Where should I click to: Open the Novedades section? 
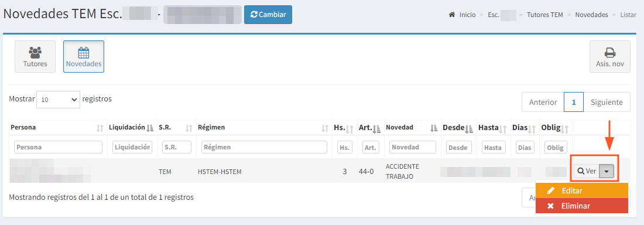84,56
